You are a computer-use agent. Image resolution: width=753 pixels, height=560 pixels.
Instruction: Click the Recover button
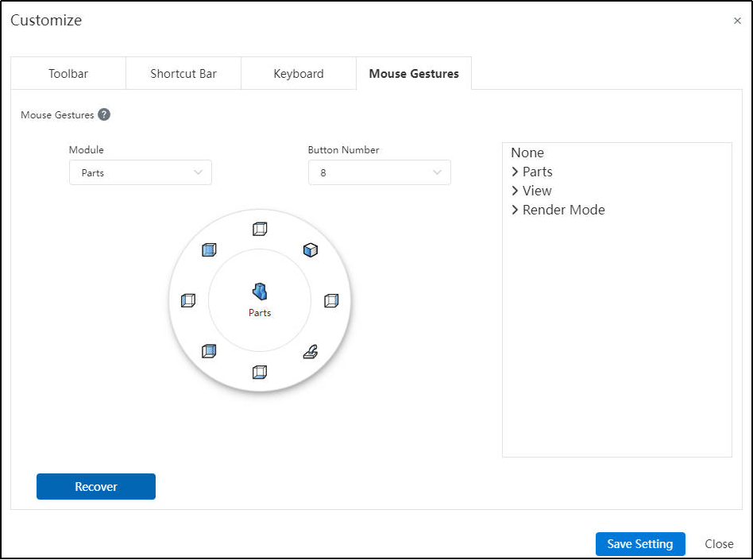(96, 486)
